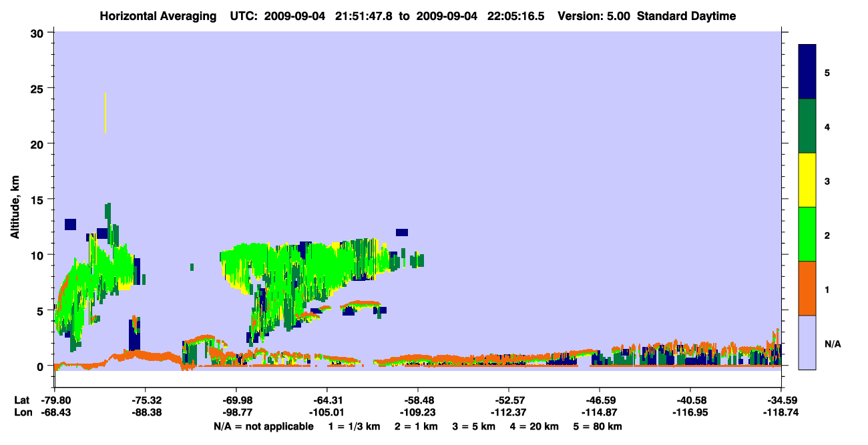
Task: Click the legend label 'N/A'
Action: pos(832,344)
